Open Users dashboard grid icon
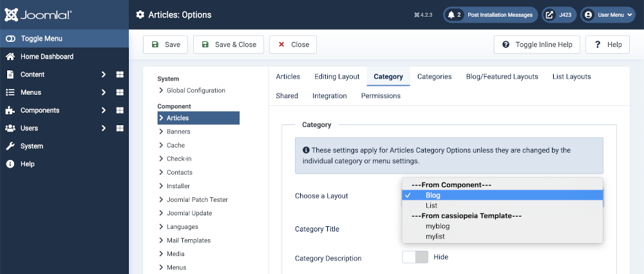The image size is (644, 274). 120,128
